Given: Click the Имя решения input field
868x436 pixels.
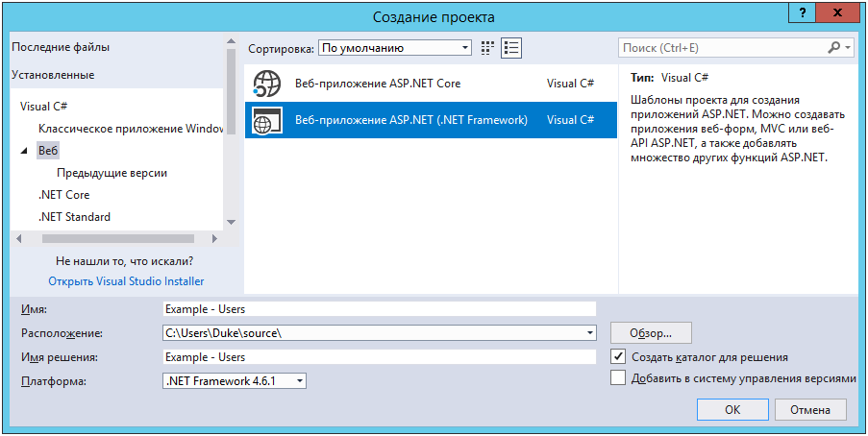Looking at the screenshot, I should 379,357.
